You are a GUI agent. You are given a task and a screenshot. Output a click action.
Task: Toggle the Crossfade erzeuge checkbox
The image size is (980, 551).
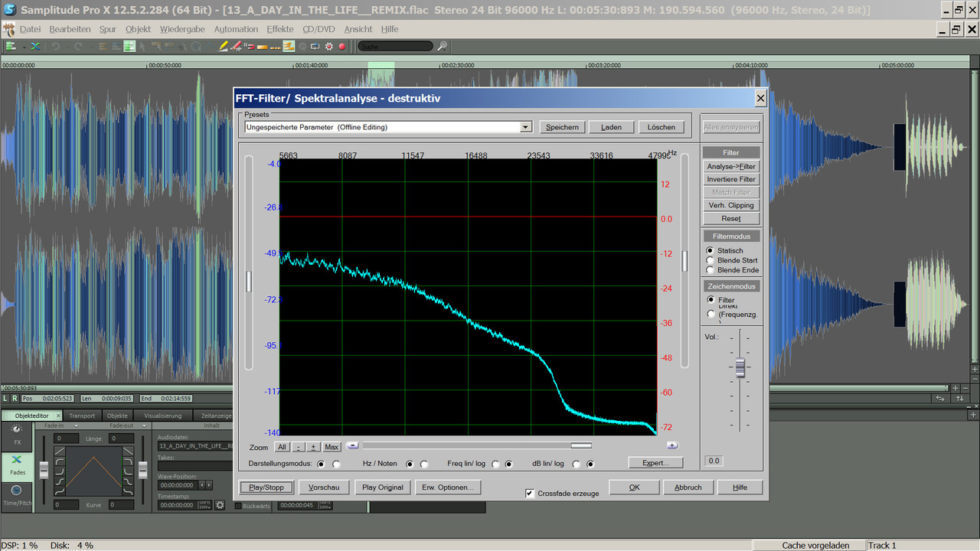[x=530, y=493]
